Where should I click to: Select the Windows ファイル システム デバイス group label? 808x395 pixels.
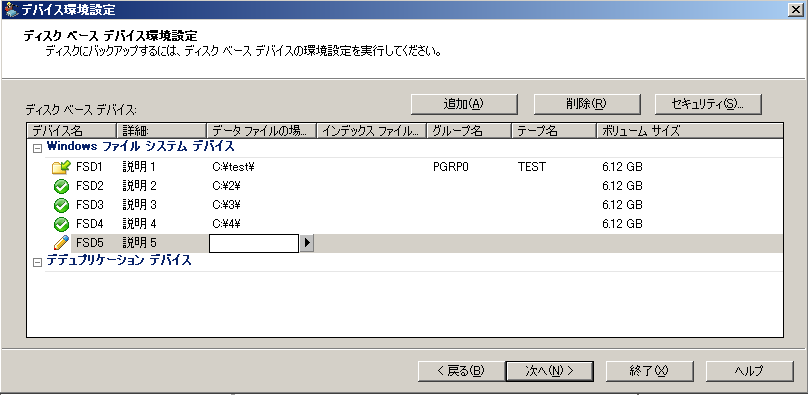click(x=141, y=147)
